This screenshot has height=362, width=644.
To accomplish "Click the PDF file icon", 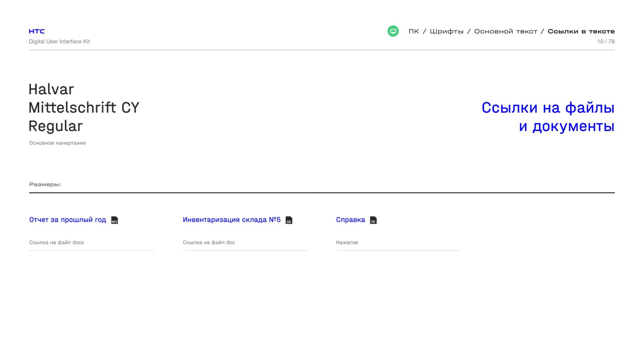I will click(374, 220).
